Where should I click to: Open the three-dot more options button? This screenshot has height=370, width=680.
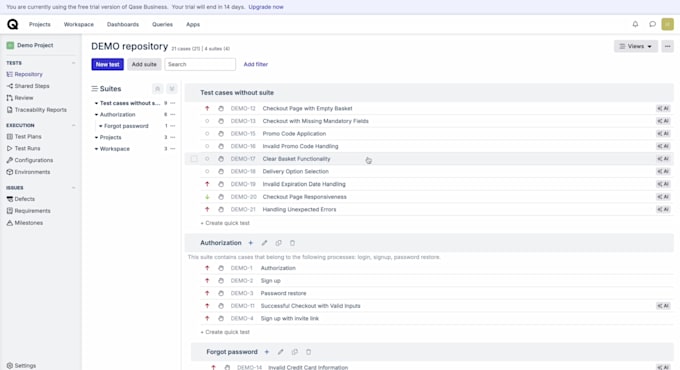point(667,46)
